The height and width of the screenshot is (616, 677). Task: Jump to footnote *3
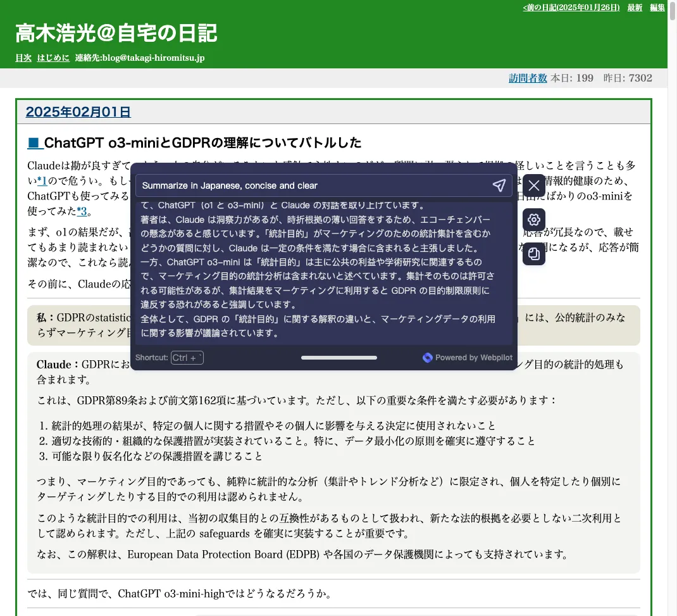[82, 211]
